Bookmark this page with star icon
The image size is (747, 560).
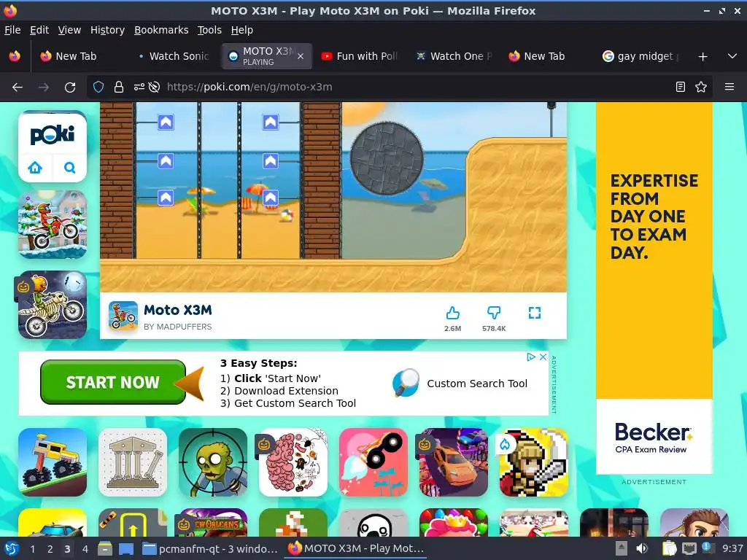coord(701,87)
